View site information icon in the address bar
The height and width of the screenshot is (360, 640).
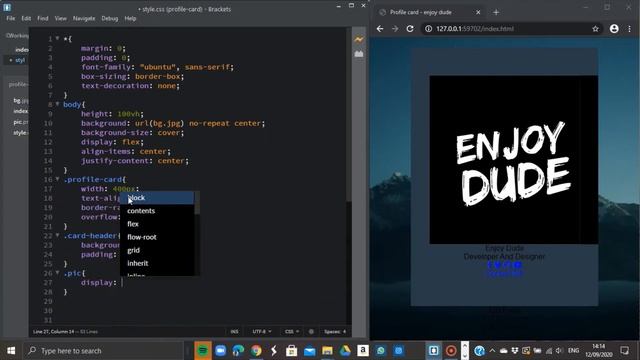[428, 29]
